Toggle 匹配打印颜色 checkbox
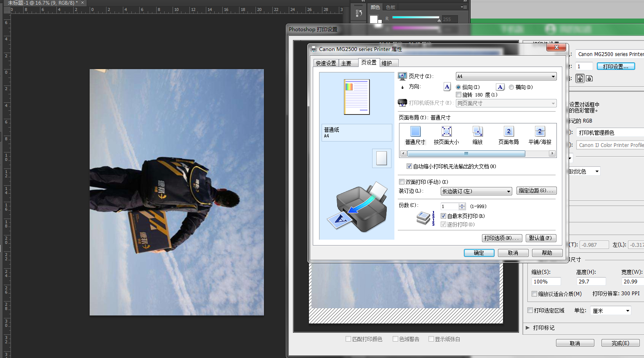Screen dimensions: 644x358 tap(348, 339)
